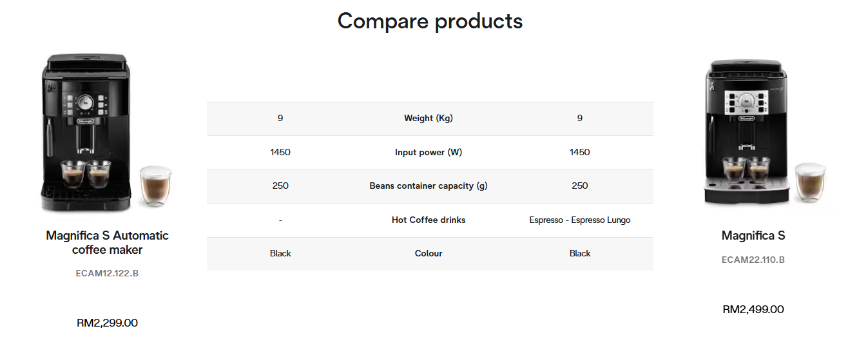Click the Espresso - Espresso Lungo value
Screen dimensions: 868x344
click(580, 220)
